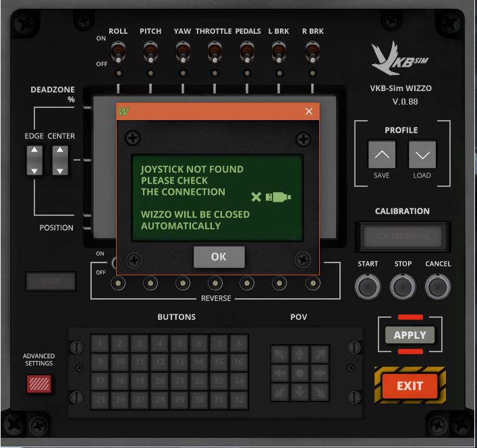Click button indicator number 16
This screenshot has height=448, width=477.
[x=239, y=362]
